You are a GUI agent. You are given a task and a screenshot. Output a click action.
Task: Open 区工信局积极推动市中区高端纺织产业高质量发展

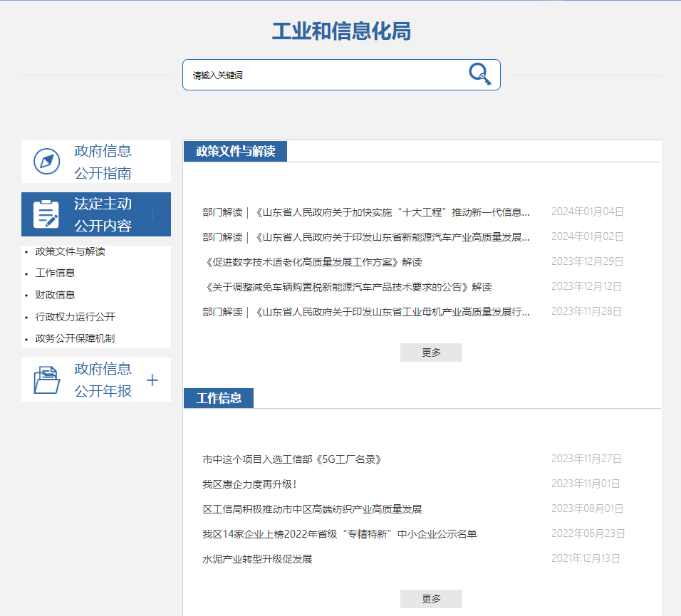tap(312, 509)
